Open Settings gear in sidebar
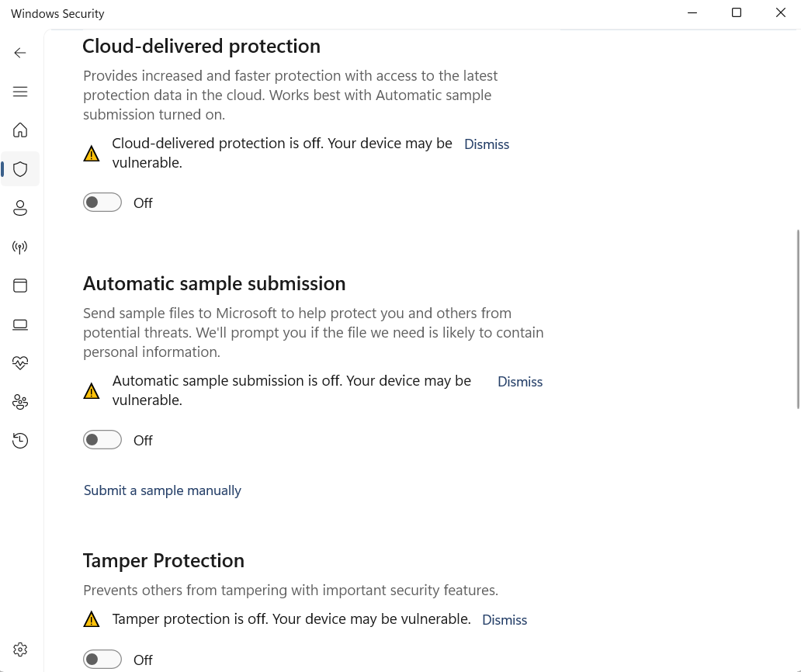 click(x=20, y=649)
